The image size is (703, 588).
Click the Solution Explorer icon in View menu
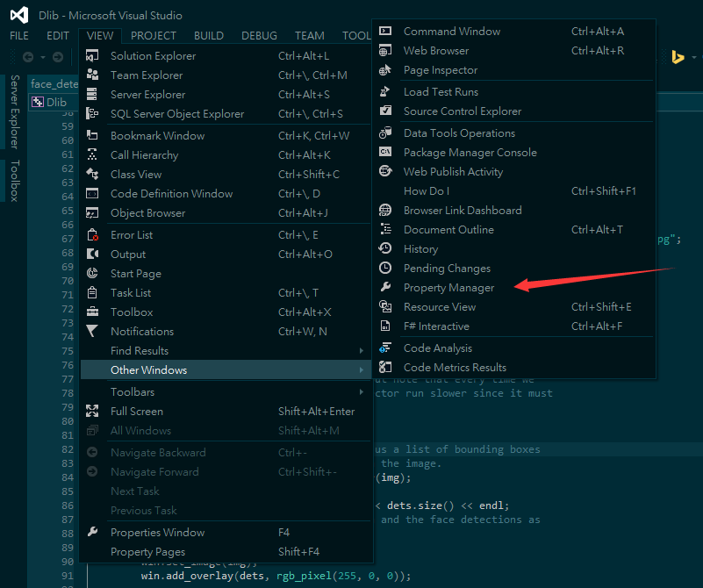point(93,56)
